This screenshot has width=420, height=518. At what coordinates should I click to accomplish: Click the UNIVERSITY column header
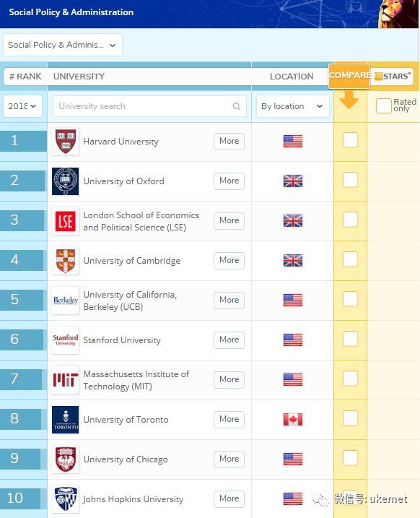pos(79,77)
